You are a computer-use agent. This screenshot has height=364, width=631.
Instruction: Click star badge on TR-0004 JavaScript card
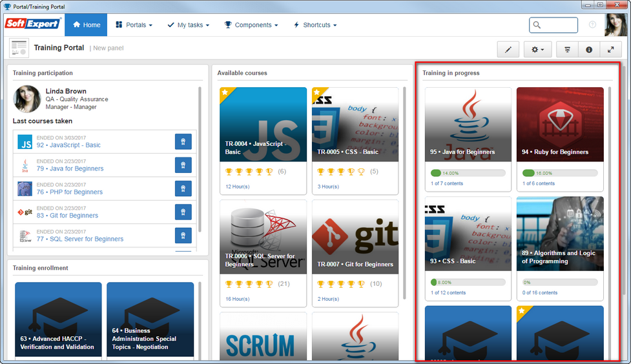(x=225, y=92)
